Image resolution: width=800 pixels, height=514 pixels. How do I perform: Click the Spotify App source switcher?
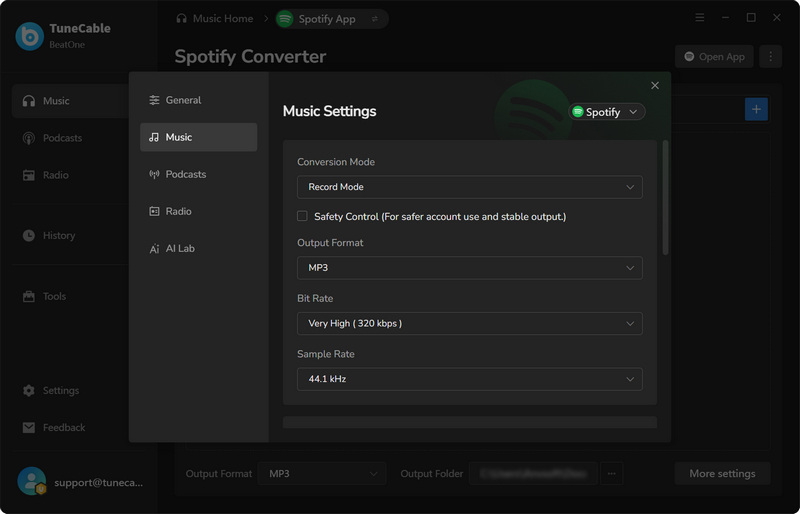point(332,19)
